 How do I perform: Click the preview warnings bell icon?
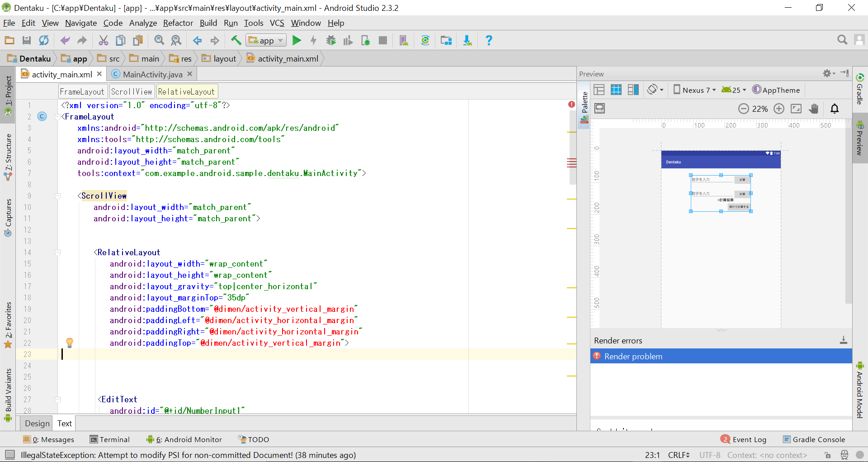[835, 109]
